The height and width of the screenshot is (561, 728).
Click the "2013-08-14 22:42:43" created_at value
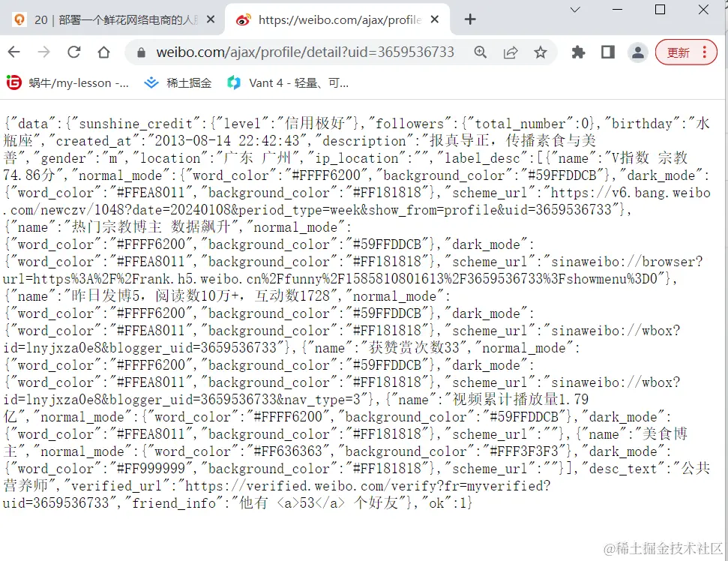pyautogui.click(x=226, y=141)
